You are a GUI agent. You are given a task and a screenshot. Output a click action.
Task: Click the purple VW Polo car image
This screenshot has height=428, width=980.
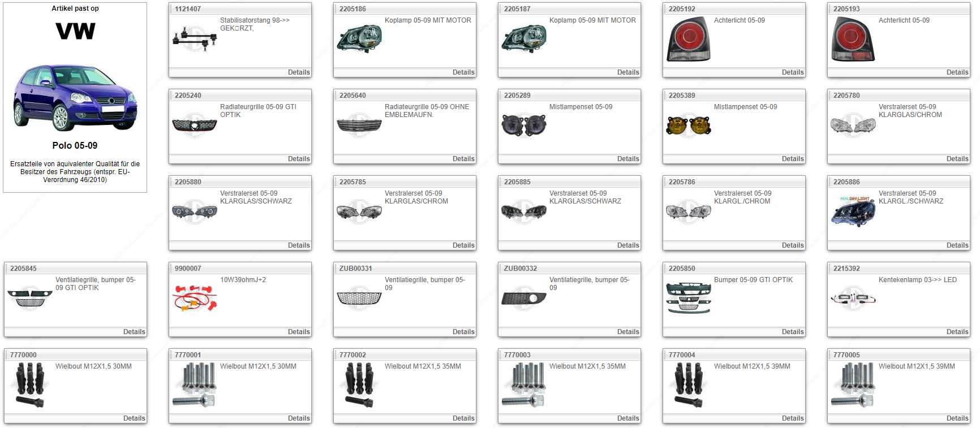pyautogui.click(x=75, y=97)
